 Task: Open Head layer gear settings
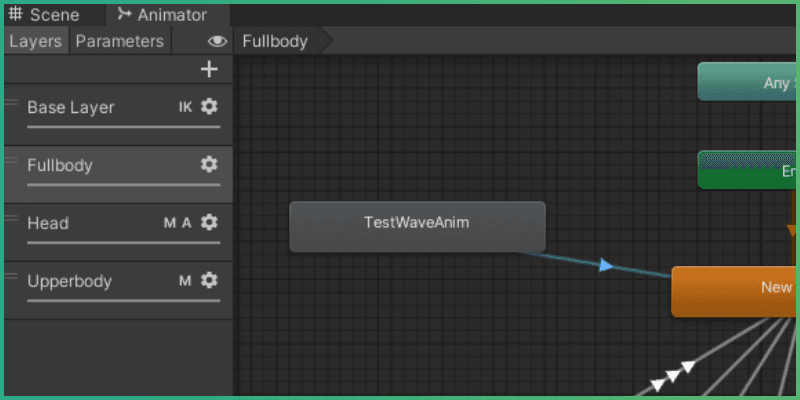coord(209,223)
